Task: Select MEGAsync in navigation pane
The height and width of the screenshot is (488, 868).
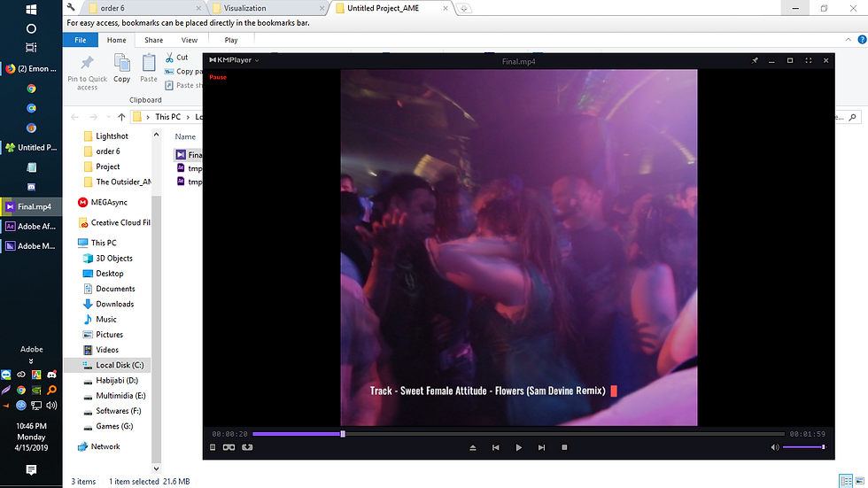Action: point(103,203)
